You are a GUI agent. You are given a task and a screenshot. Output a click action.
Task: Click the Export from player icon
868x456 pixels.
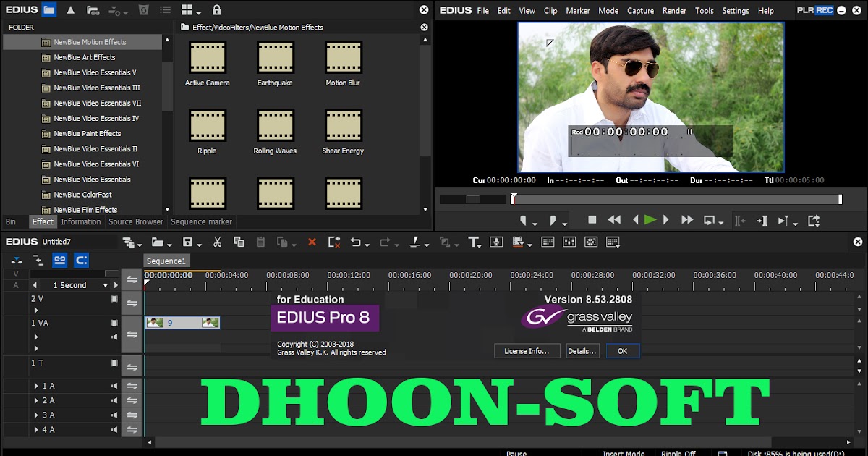tap(814, 220)
